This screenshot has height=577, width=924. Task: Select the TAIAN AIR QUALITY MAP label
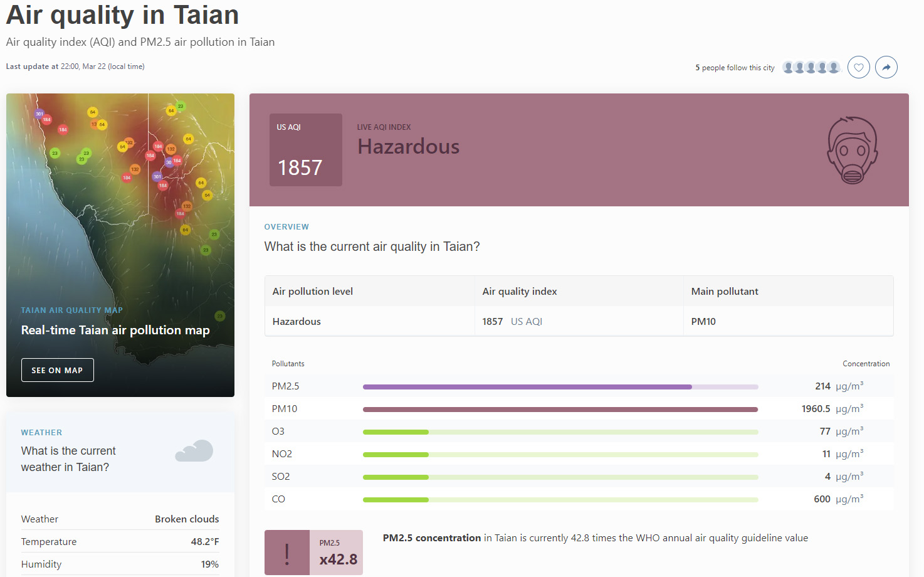(x=71, y=310)
